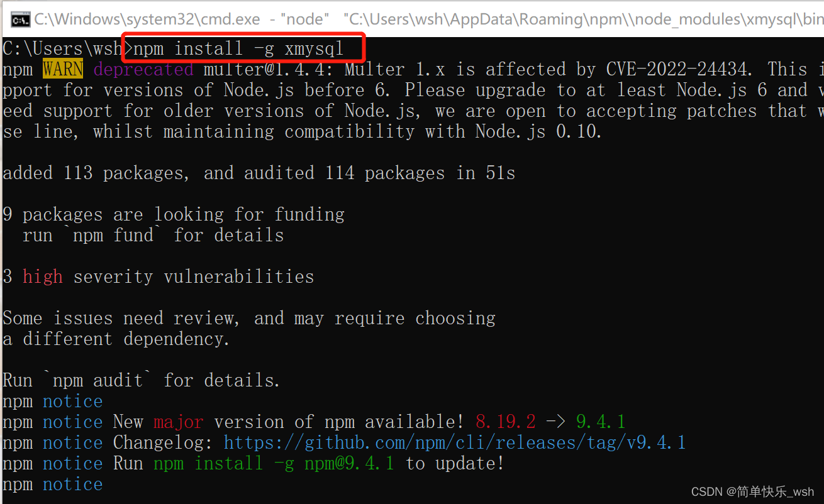
Task: Click the 'C:\Users\wsh>' prompt
Action: (68, 48)
